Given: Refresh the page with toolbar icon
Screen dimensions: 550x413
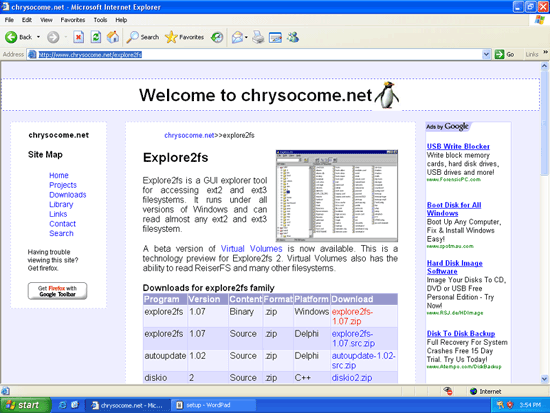Looking at the screenshot, I should point(96,37).
